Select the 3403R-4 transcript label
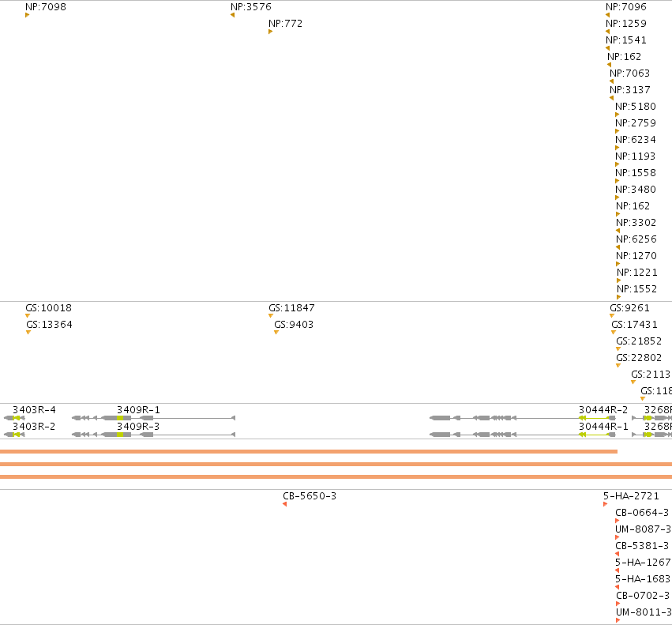Viewport: 672px width, 625px height. pyautogui.click(x=34, y=410)
